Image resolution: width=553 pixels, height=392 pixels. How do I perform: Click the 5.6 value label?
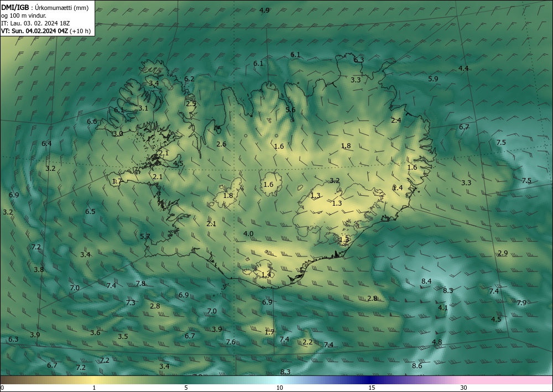[x=290, y=109]
